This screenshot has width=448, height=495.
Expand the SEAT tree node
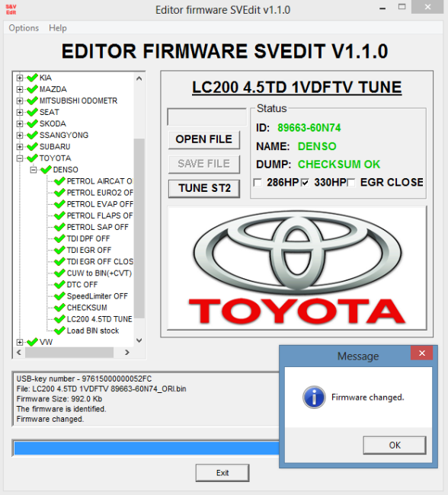(x=20, y=112)
